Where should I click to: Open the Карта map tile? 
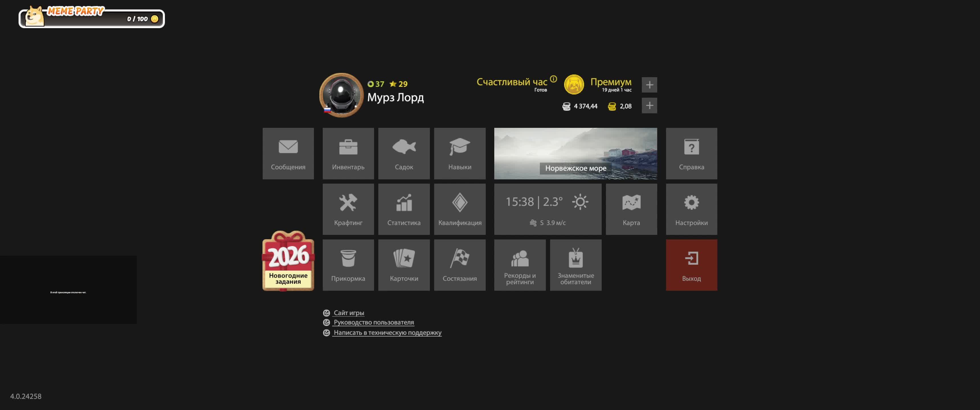(631, 209)
